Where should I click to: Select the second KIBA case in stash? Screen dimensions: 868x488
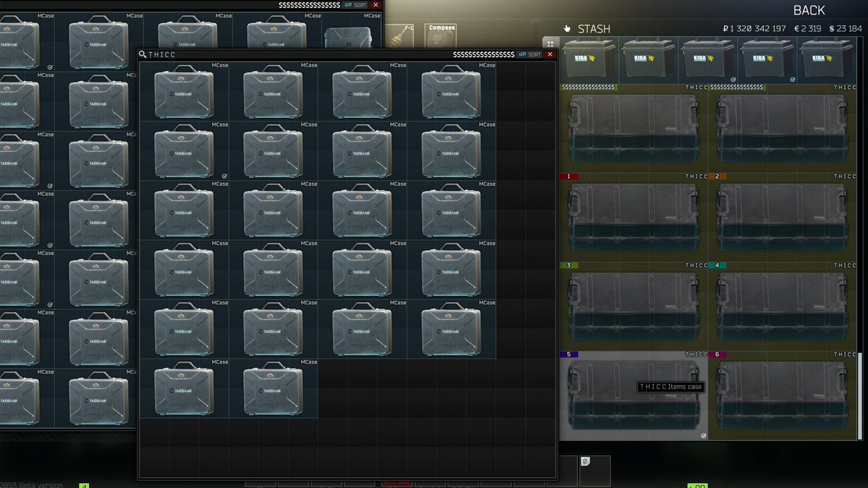649,60
